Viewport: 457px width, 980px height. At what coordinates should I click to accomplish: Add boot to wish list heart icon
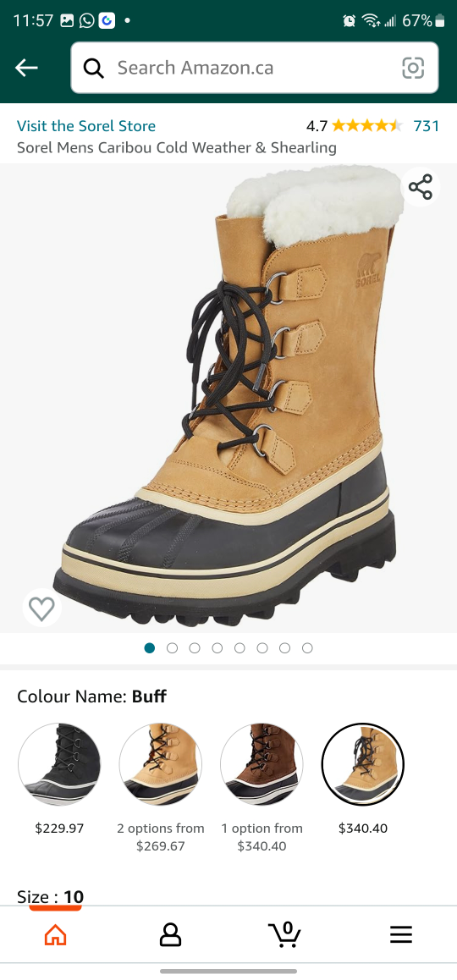tap(41, 608)
